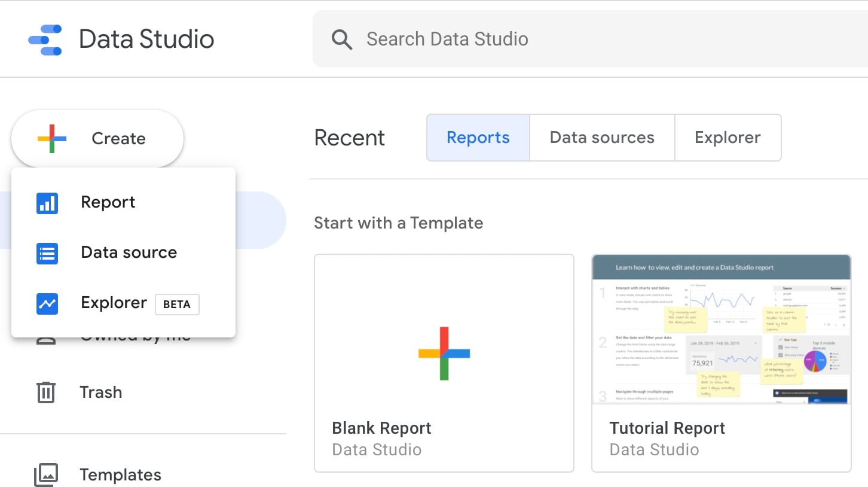The width and height of the screenshot is (868, 487).
Task: Open the Blank Report template
Action: 444,363
